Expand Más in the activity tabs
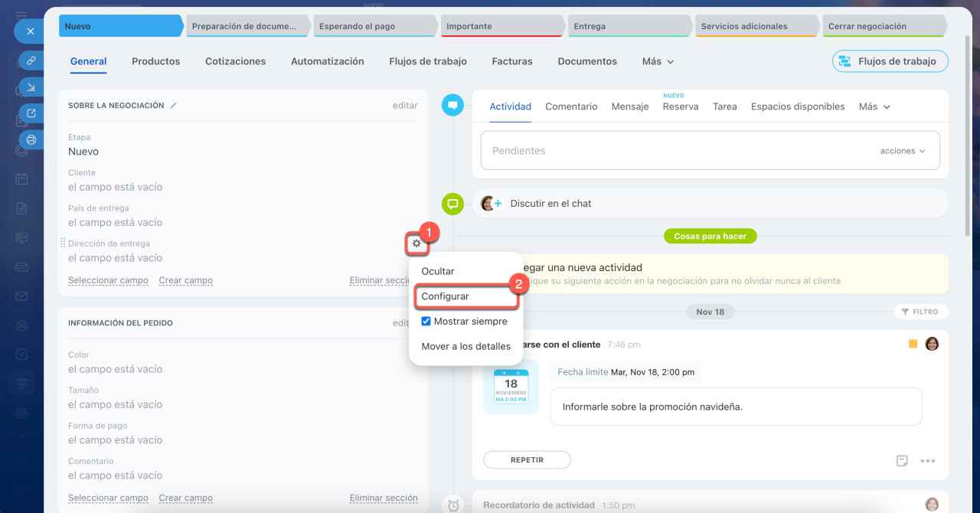980x513 pixels. point(874,106)
